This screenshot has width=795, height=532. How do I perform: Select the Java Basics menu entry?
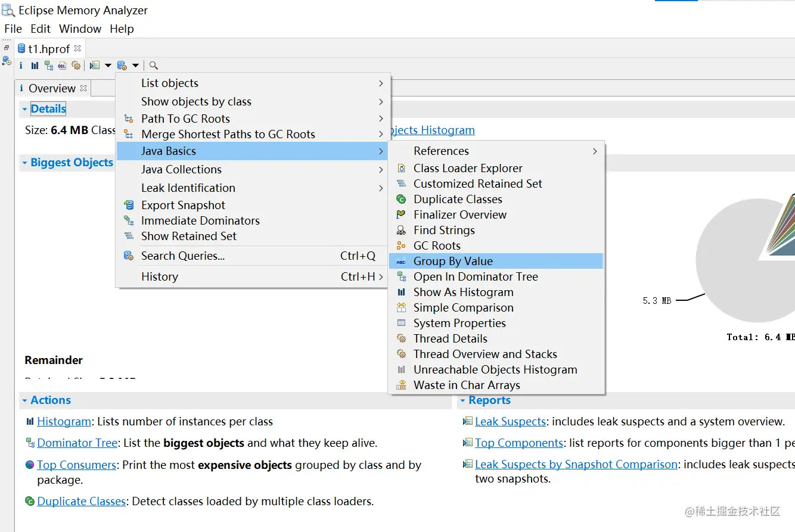[253, 151]
